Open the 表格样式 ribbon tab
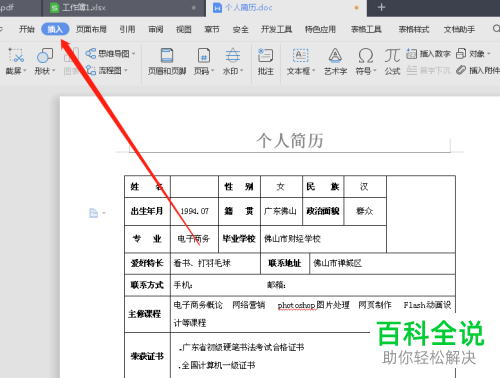The width and height of the screenshot is (500, 378). coord(414,29)
